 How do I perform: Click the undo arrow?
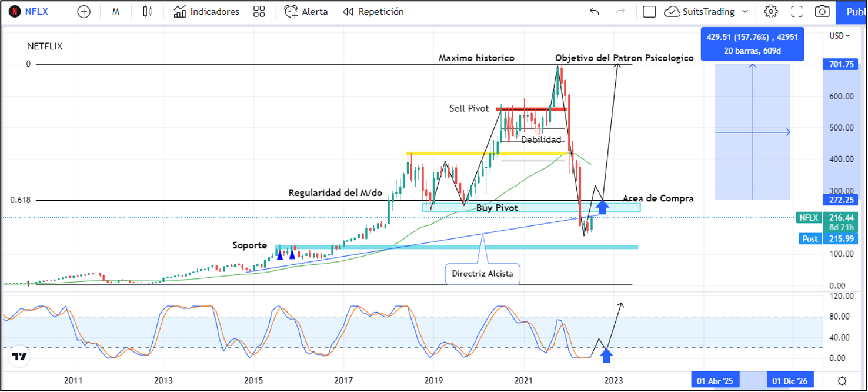click(595, 12)
